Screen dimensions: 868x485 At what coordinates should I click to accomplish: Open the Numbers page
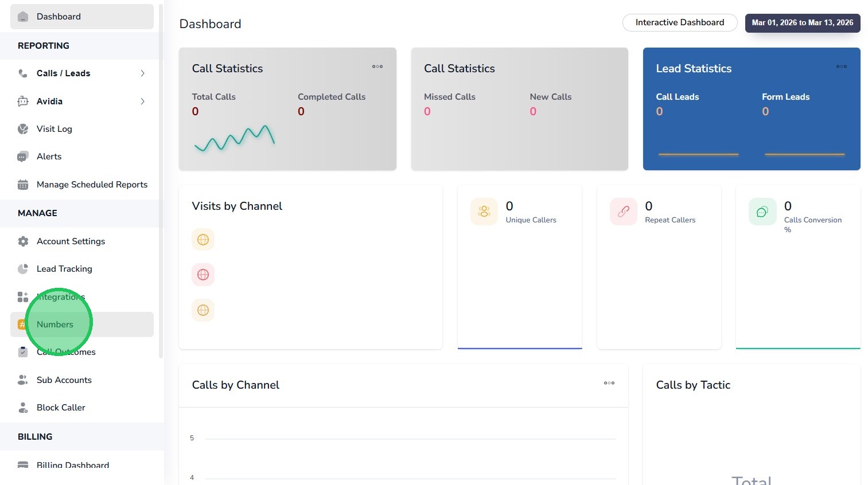click(82, 324)
